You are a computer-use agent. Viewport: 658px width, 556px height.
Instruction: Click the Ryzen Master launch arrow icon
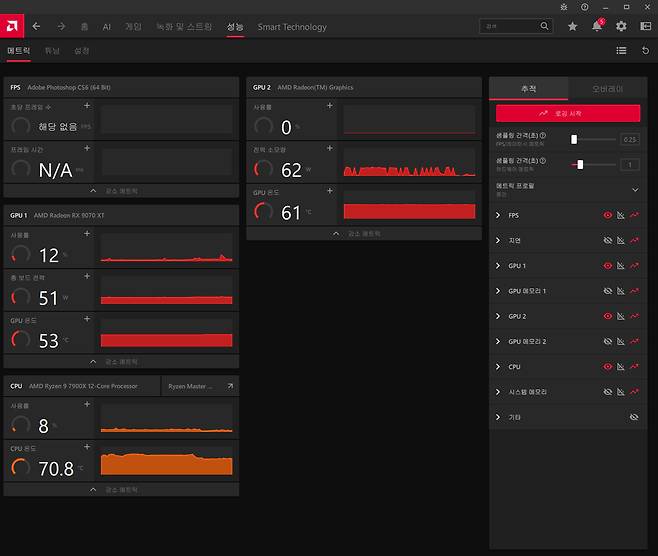[x=231, y=386]
